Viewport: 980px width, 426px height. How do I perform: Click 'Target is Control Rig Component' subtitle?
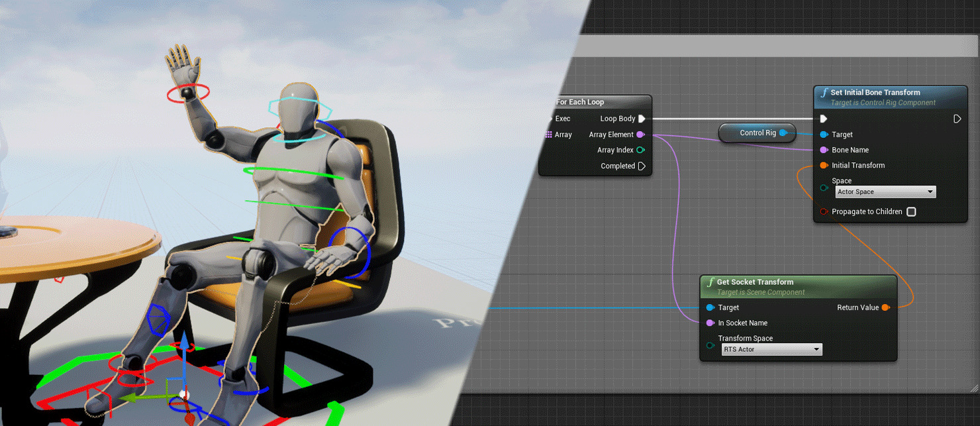(x=883, y=103)
